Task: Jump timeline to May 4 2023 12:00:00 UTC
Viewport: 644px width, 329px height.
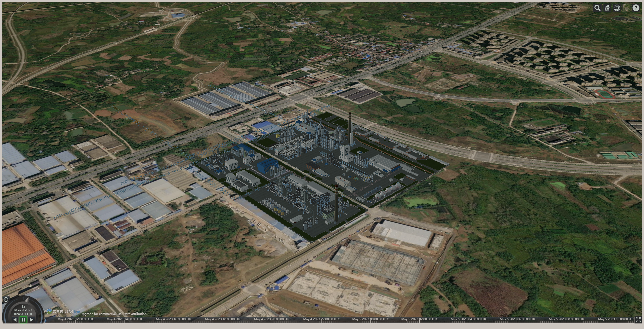Action: 76,319
